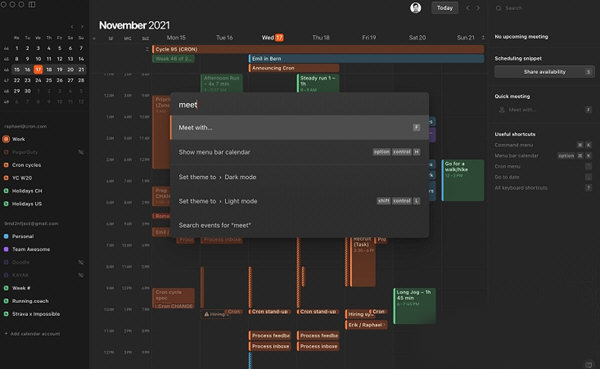Click the orange Work calendar color dot

tap(6, 139)
